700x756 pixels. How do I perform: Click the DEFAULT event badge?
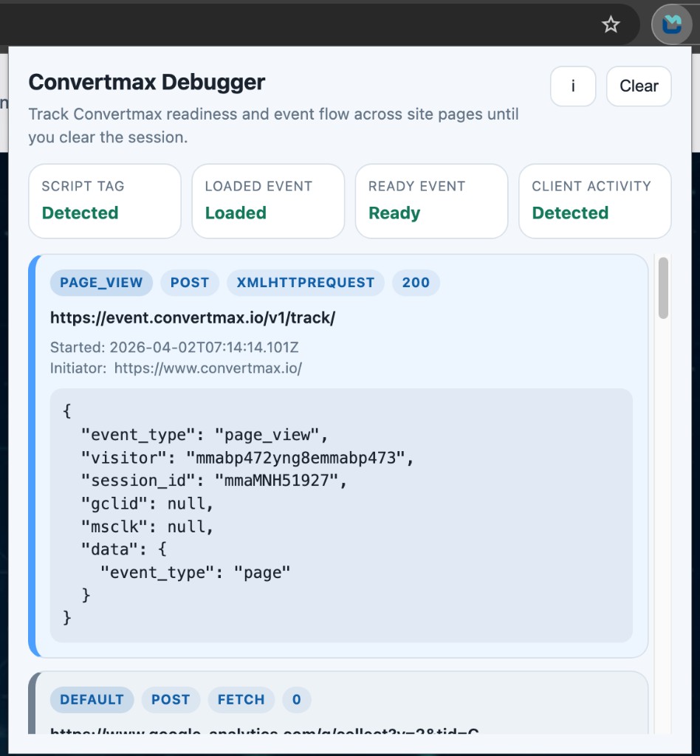[x=92, y=699]
